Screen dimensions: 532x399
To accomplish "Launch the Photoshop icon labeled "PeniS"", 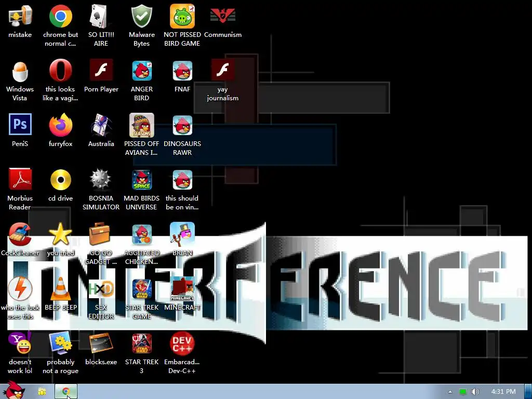I will pyautogui.click(x=20, y=124).
